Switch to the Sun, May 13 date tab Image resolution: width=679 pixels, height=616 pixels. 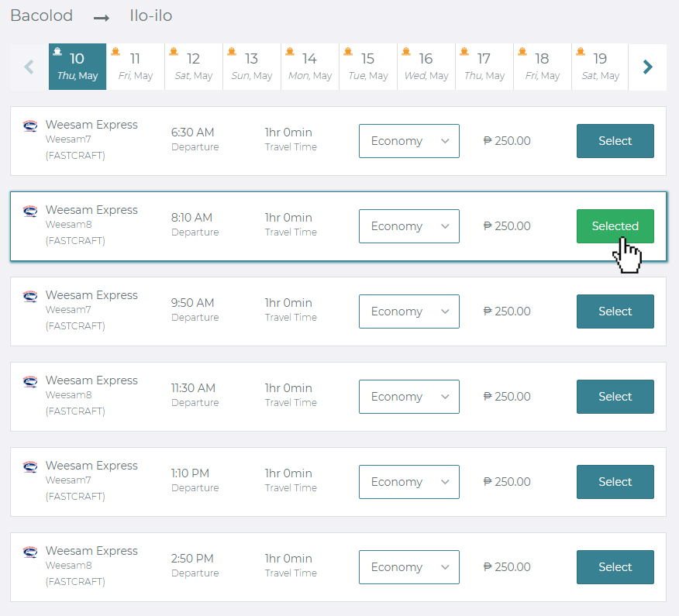[252, 67]
